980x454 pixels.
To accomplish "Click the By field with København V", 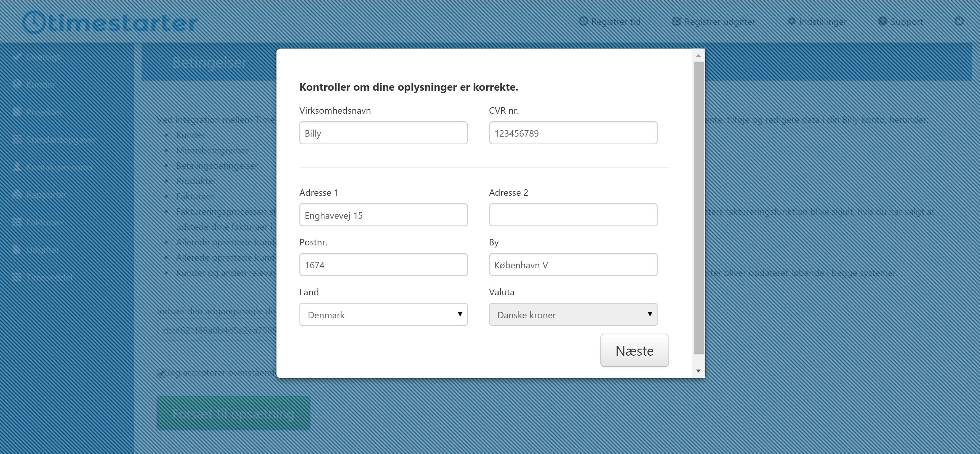I will coord(573,264).
